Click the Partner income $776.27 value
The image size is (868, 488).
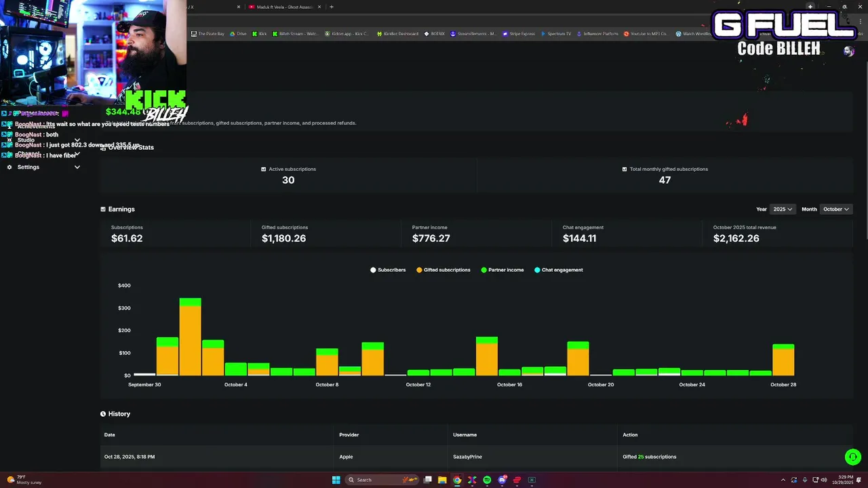431,239
